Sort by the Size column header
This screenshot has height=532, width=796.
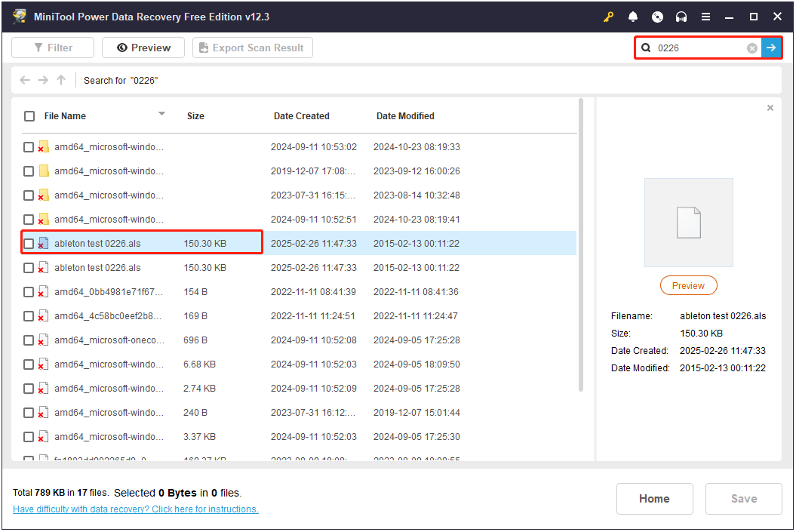195,116
